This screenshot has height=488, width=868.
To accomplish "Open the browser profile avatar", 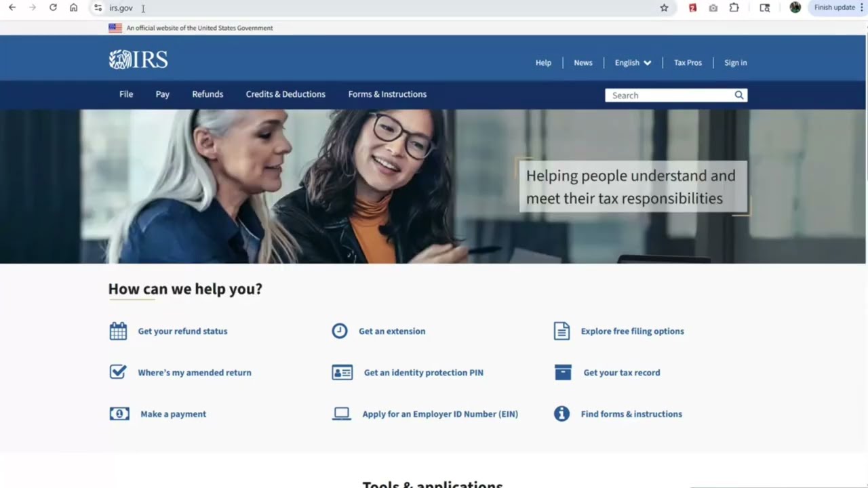I will point(795,7).
